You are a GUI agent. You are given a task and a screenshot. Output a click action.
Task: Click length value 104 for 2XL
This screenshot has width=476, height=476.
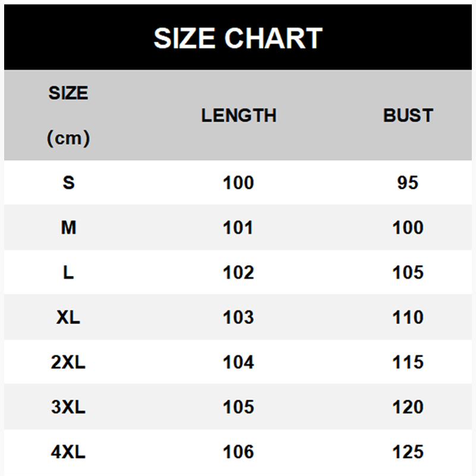(x=239, y=362)
